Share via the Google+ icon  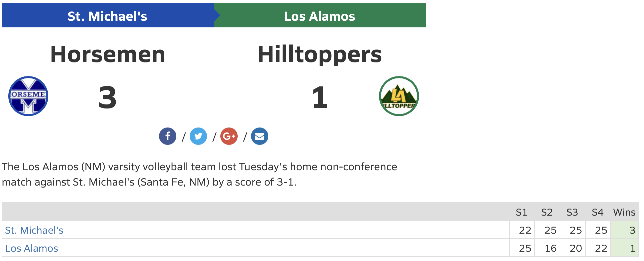(x=229, y=136)
